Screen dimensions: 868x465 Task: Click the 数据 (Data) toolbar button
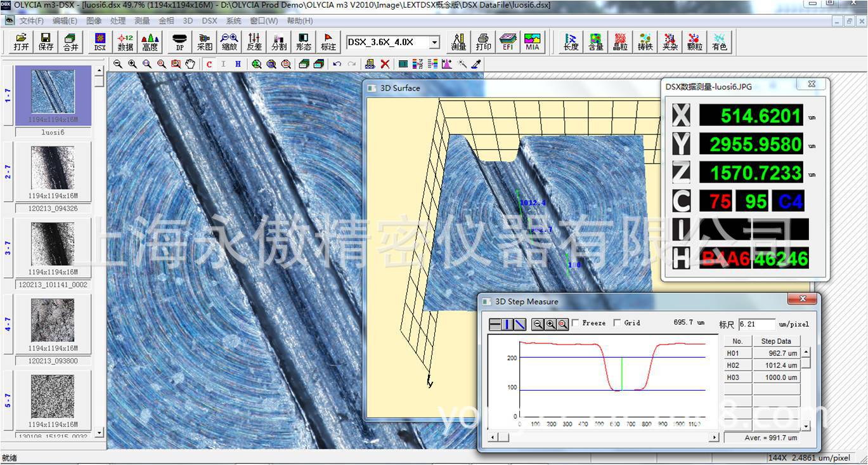click(x=125, y=42)
